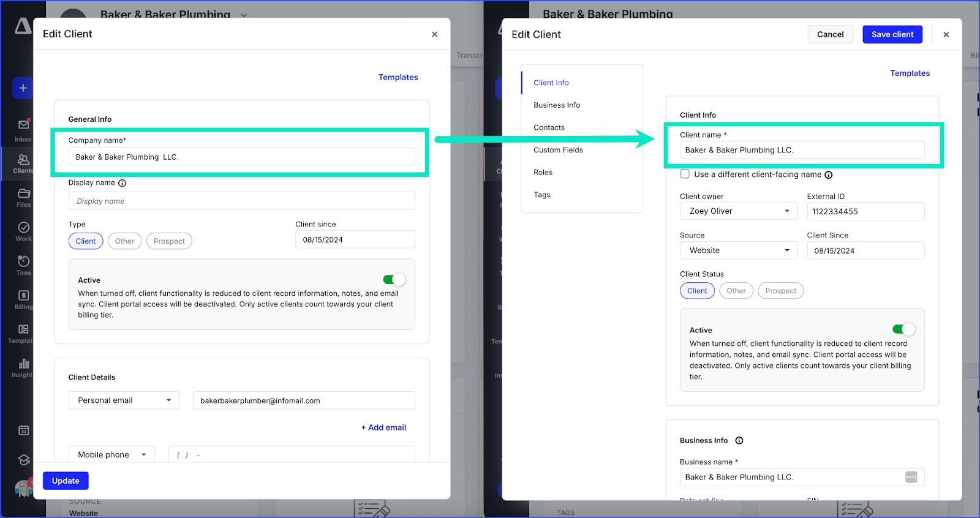Click the plus create button in sidebar
The height and width of the screenshot is (518, 980).
(x=23, y=88)
